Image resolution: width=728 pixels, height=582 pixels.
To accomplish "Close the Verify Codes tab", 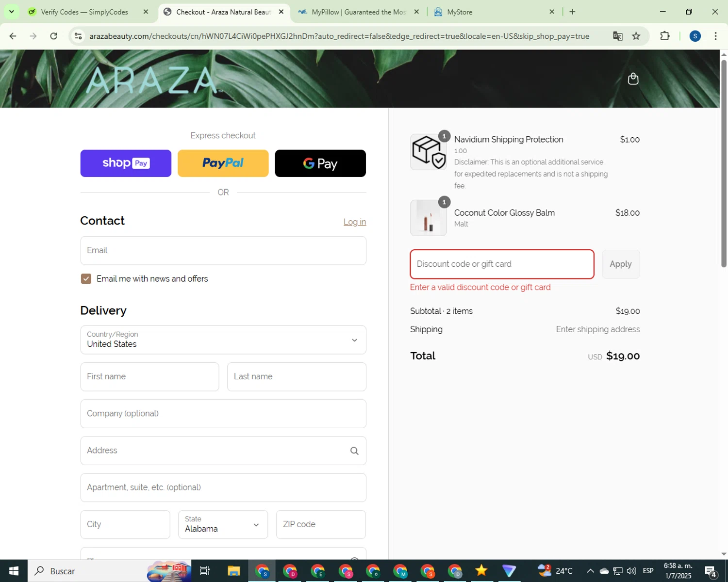I will click(x=146, y=12).
